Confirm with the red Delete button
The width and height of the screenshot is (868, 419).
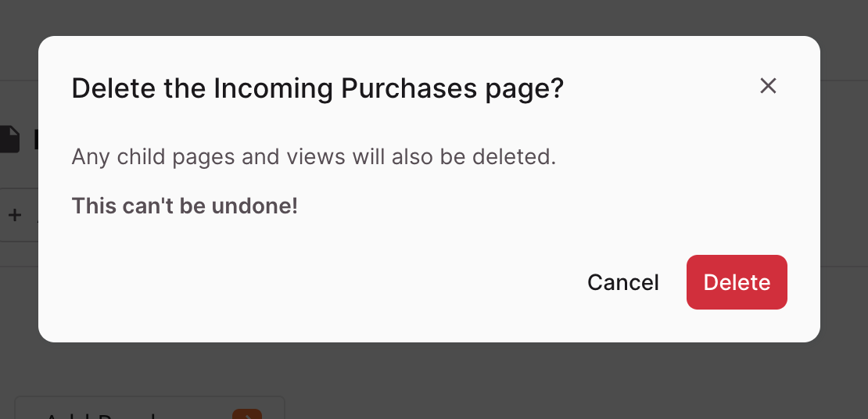[x=737, y=282]
